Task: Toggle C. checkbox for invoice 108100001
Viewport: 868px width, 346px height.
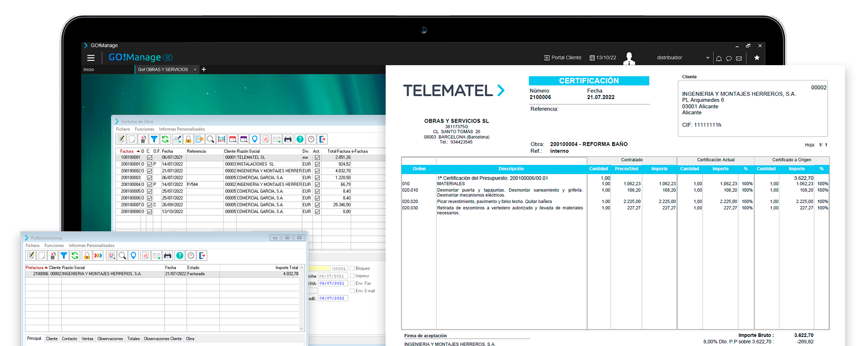Action: pyautogui.click(x=150, y=158)
